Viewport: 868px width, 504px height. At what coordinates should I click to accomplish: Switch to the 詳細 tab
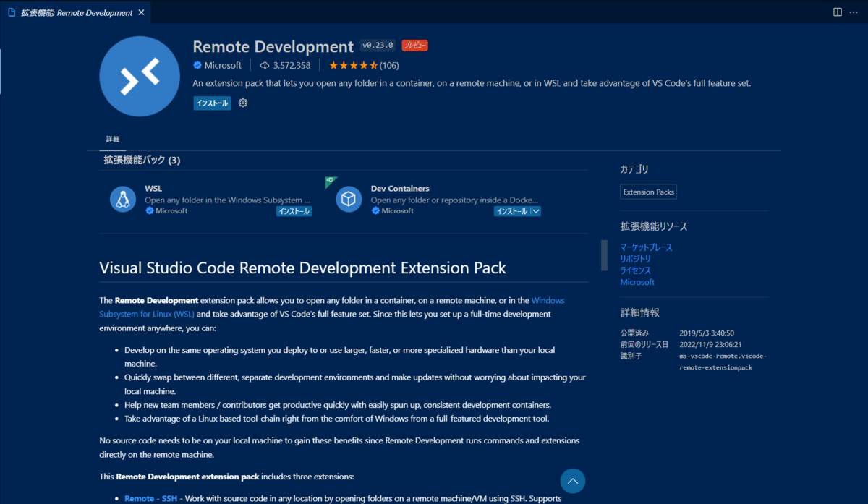(113, 139)
